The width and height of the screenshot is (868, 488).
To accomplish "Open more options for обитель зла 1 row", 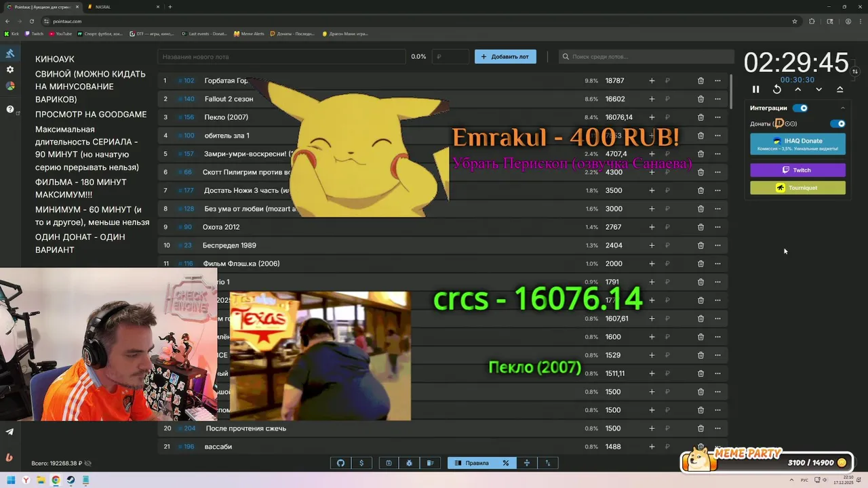I will point(717,136).
